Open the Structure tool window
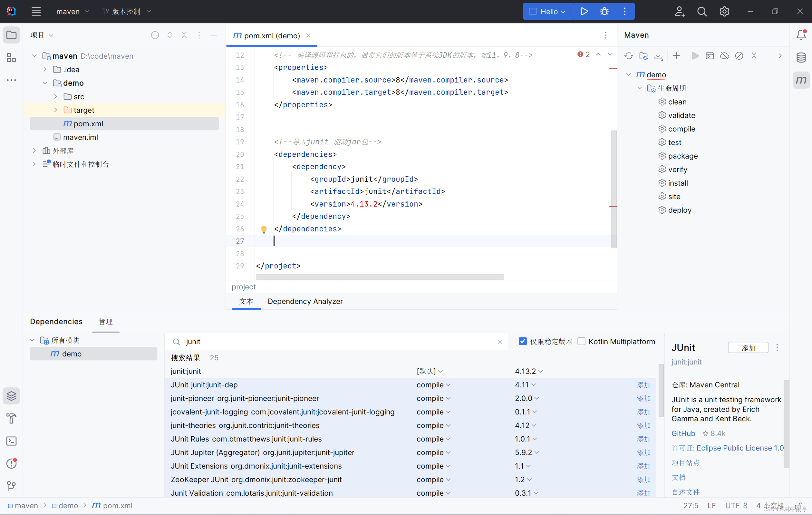 click(x=12, y=58)
